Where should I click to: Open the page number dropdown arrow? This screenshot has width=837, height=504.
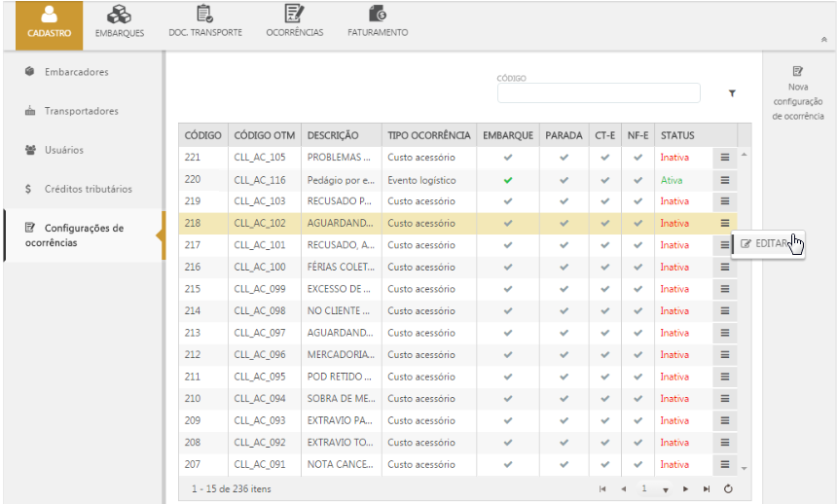click(666, 489)
